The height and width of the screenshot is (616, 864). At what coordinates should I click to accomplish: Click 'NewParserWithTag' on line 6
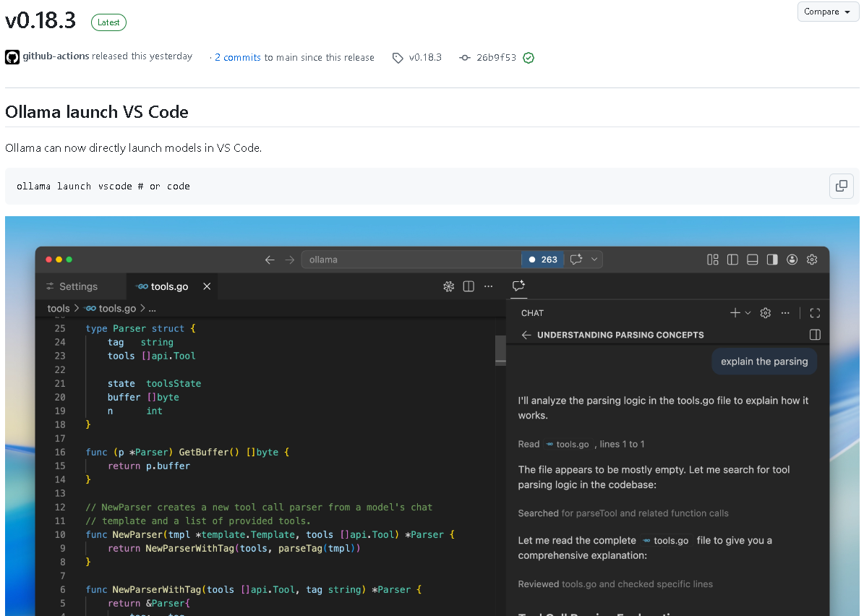[x=157, y=589]
